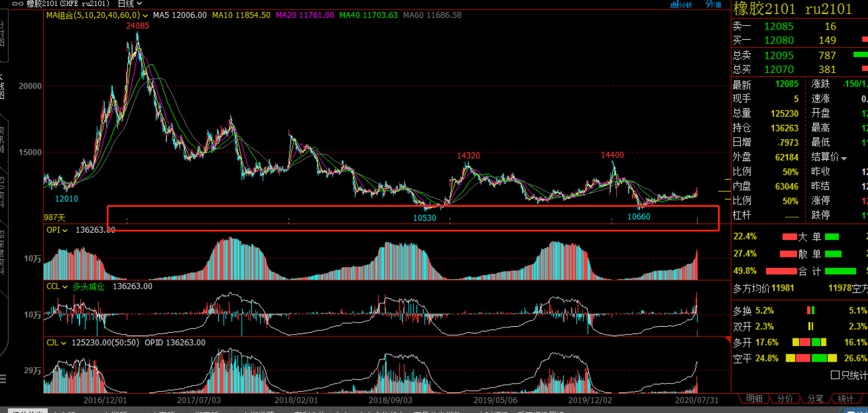Toggle the 只统计 checkbox
868x413 pixels.
pos(835,375)
